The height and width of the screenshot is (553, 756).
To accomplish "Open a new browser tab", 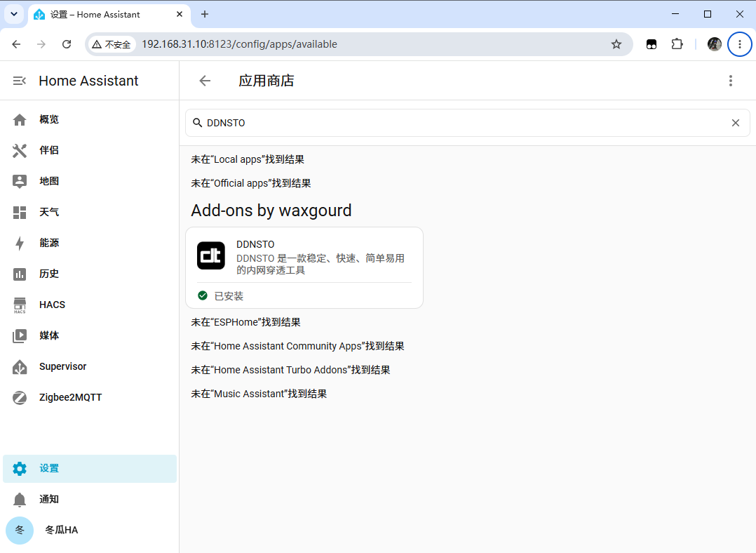I will tap(205, 15).
